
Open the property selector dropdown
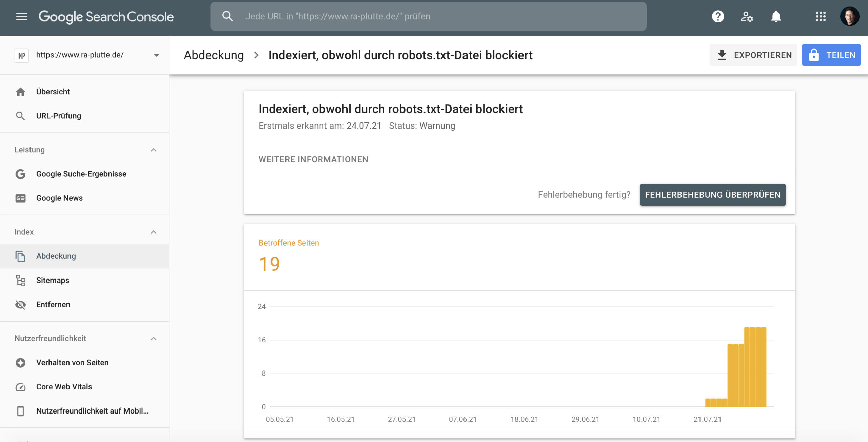156,55
